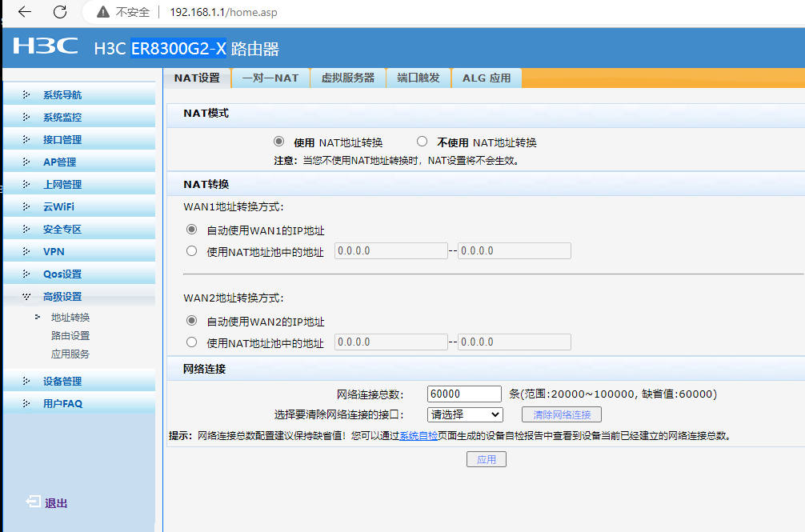Switch to NAT设置 tab

[197, 78]
